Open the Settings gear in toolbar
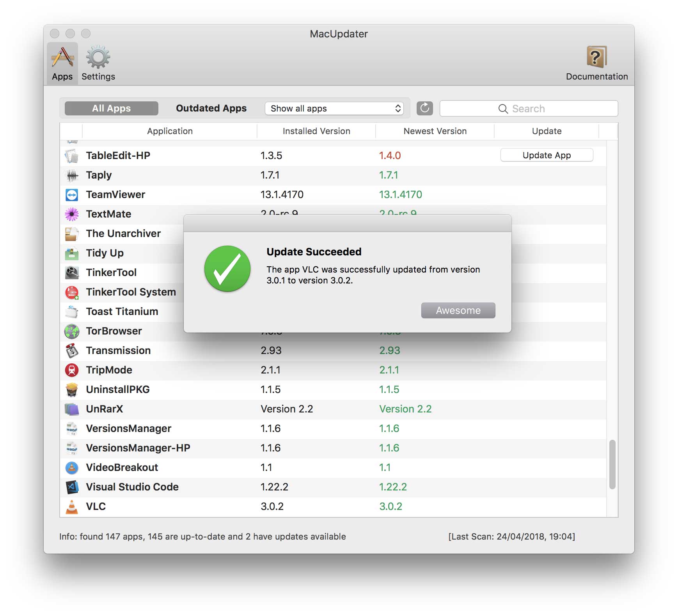This screenshot has height=616, width=678. (98, 64)
